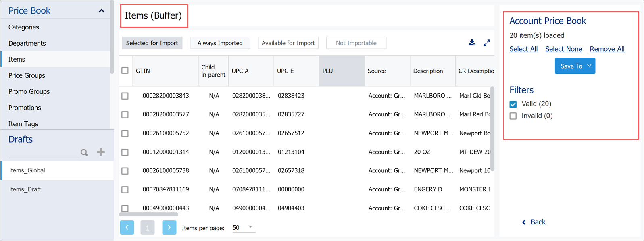644x241 pixels.
Task: Click the download items icon
Action: pos(472,42)
